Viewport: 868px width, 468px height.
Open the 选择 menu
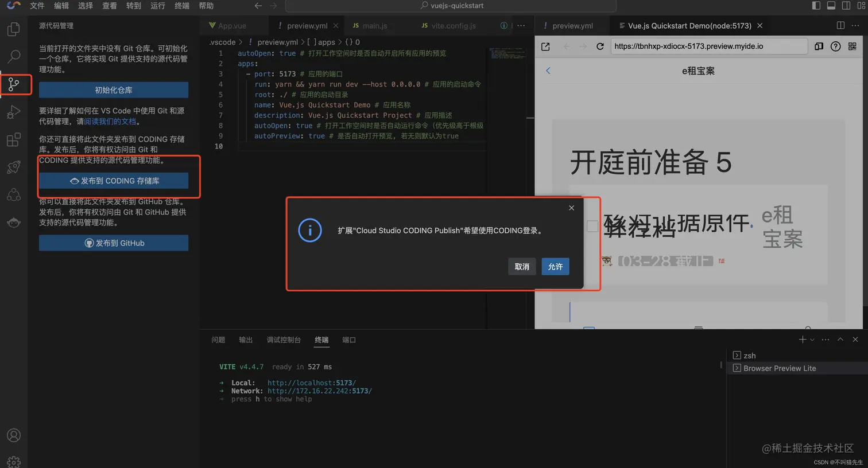pyautogui.click(x=86, y=6)
